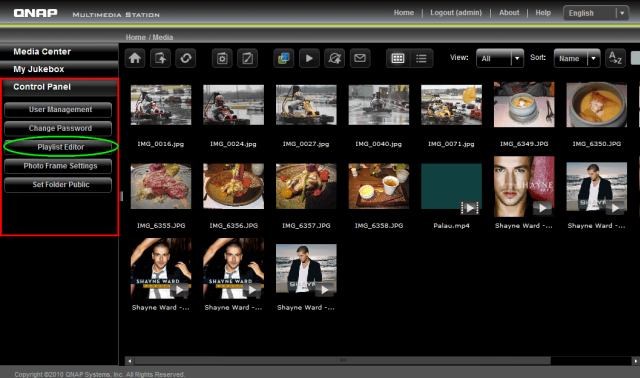
Task: Open the IMG_6349.JPG dessert photo
Action: click(524, 105)
